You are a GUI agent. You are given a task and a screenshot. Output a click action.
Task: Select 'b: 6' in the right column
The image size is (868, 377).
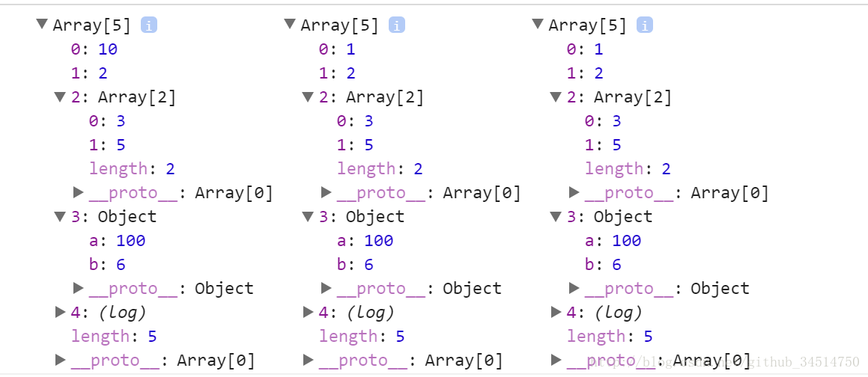click(604, 264)
